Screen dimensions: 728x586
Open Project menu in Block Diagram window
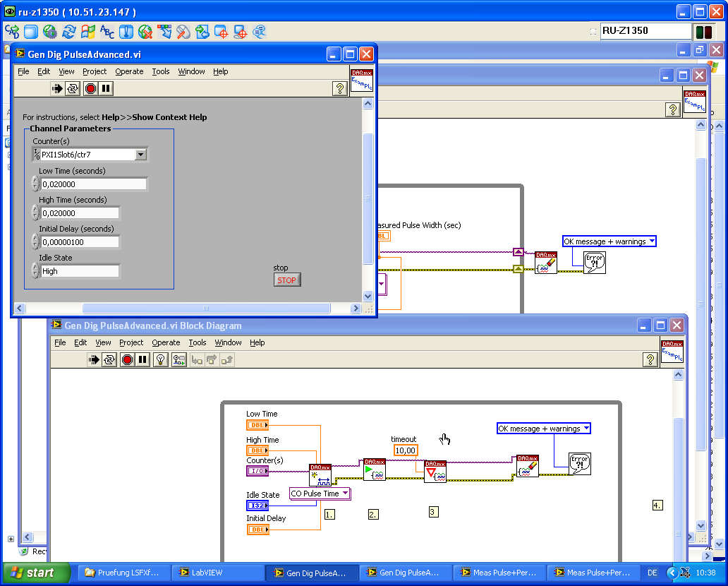pyautogui.click(x=131, y=342)
